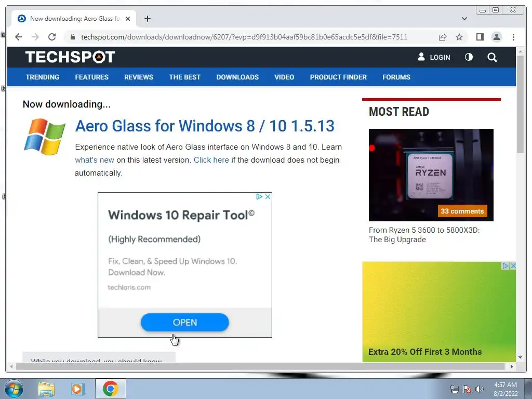Open a new tab with the plus button
This screenshot has height=399, width=532.
(x=147, y=19)
